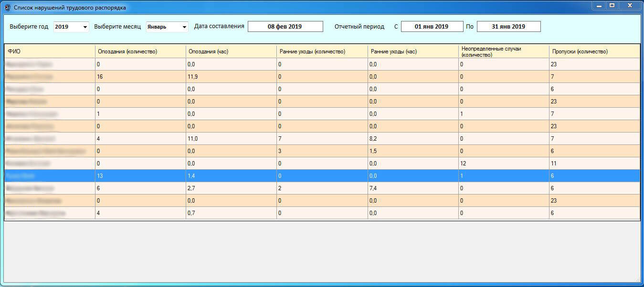Screen dimensions: 644x287
Task: Select the late hours cell 11,0
Action: pos(231,139)
